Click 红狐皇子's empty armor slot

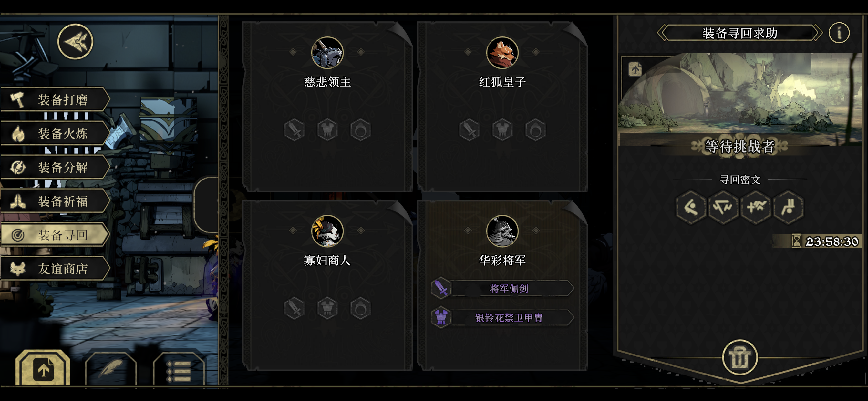pos(502,130)
